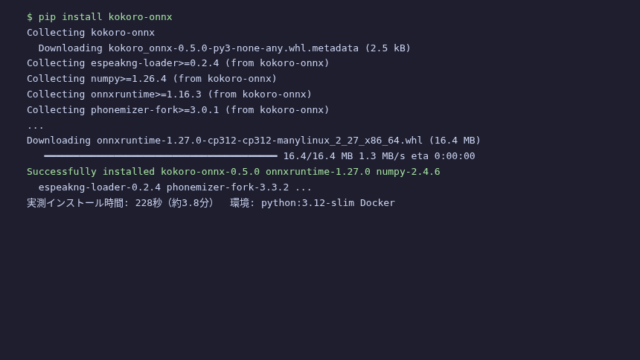Click the '(16.4 MB)' download size text

pyautogui.click(x=455, y=140)
